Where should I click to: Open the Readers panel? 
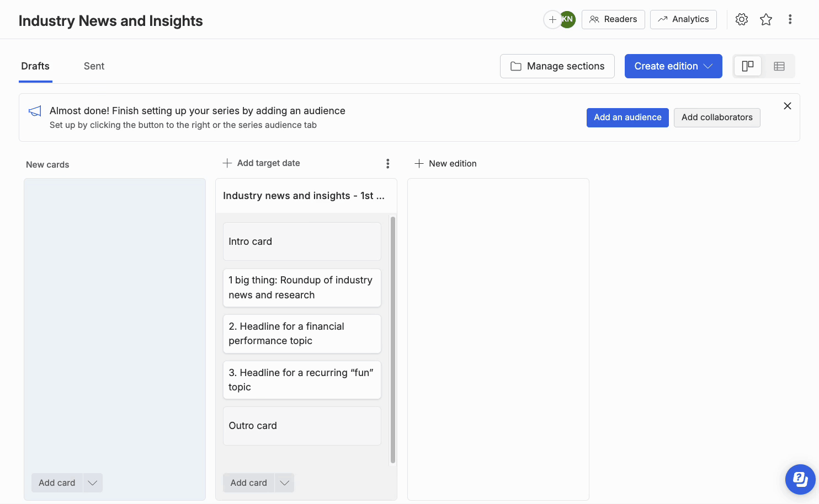(x=613, y=19)
